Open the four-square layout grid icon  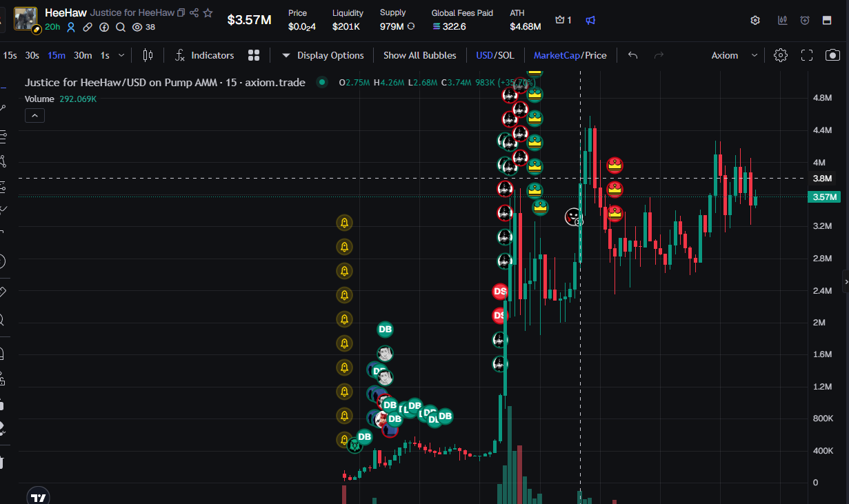tap(254, 55)
